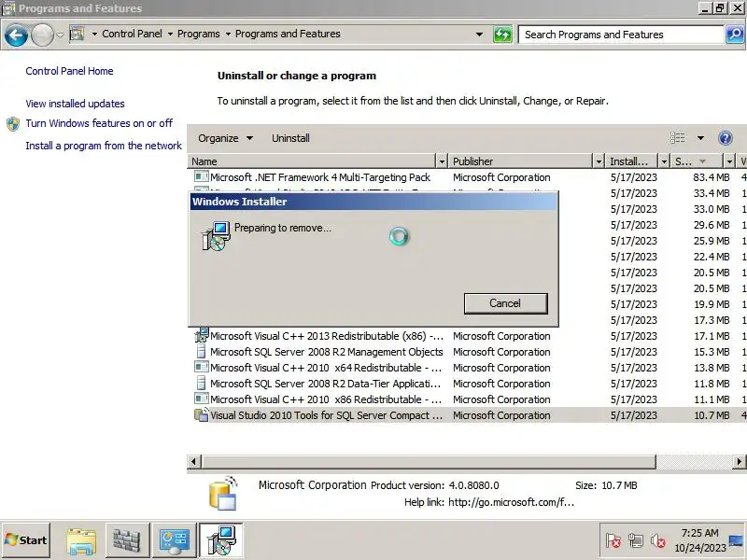Click Uninstall in the toolbar
Screen dimensions: 747x560
pyautogui.click(x=290, y=138)
